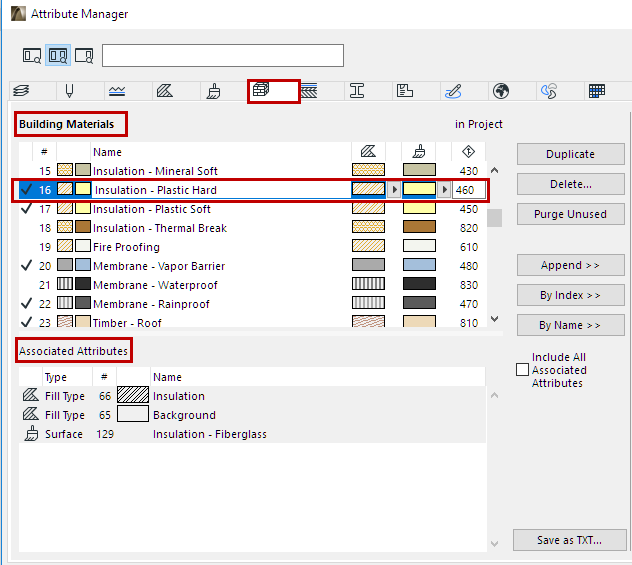Open the Line Types tab

tap(117, 91)
